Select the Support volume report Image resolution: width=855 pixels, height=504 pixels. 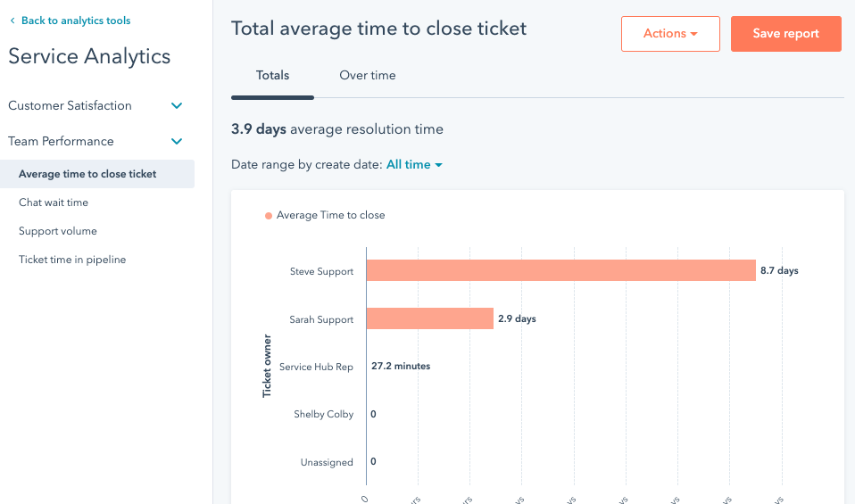58,231
